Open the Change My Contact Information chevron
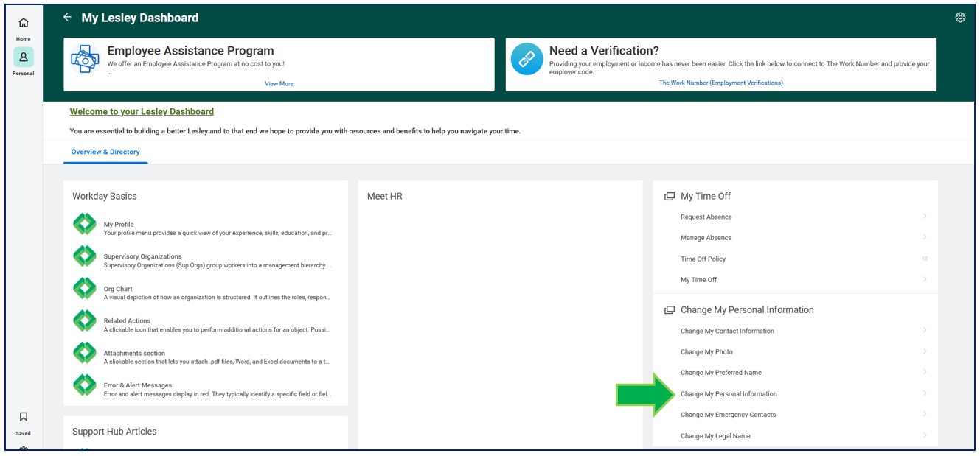This screenshot has height=456, width=980. pyautogui.click(x=925, y=330)
